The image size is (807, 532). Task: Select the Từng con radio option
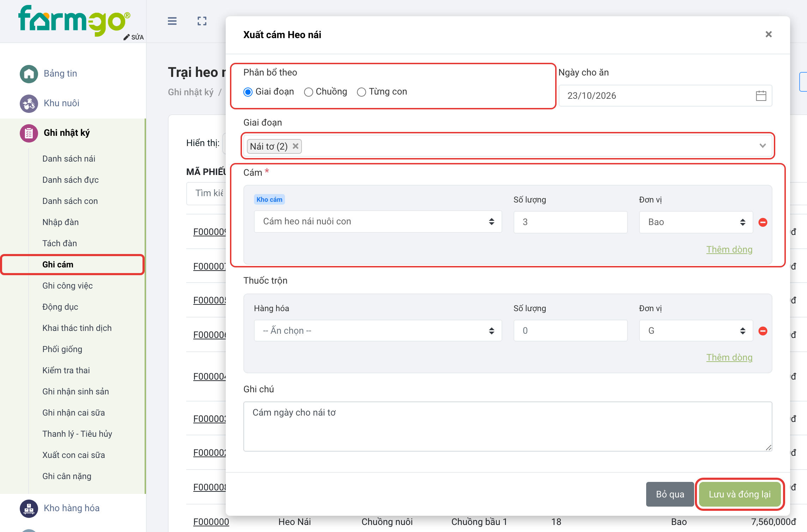(362, 92)
